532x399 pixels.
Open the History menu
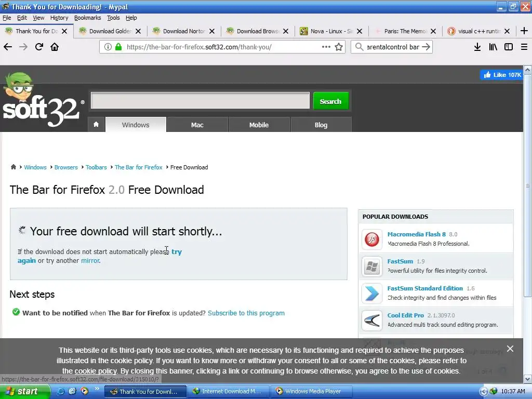tap(59, 18)
